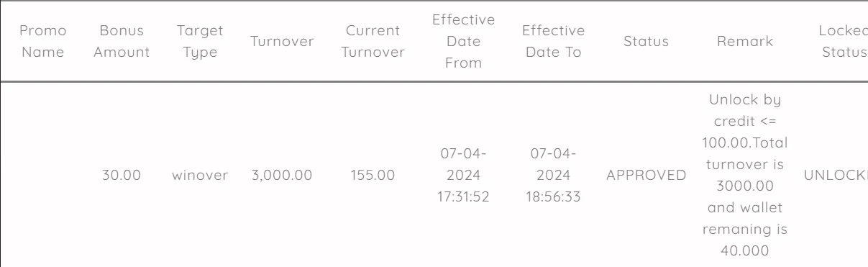Click the Promo Name column header
868x267 pixels.
(42, 41)
